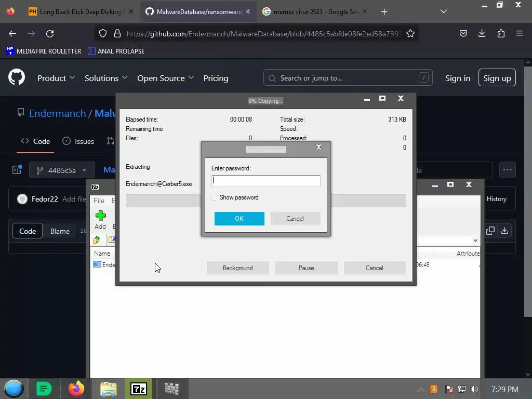Select the Code view toggle
The width and height of the screenshot is (532, 399).
pos(28,231)
